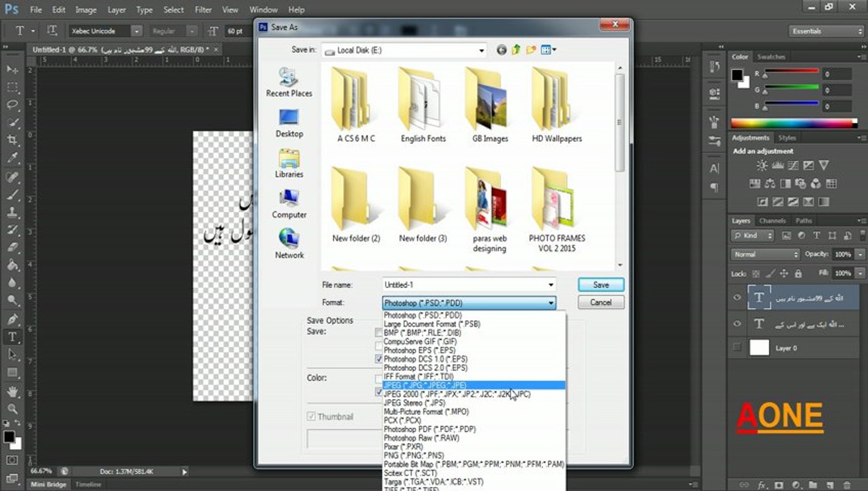Open the blend mode Normal dropdown
The height and width of the screenshot is (491, 868).
pyautogui.click(x=765, y=254)
